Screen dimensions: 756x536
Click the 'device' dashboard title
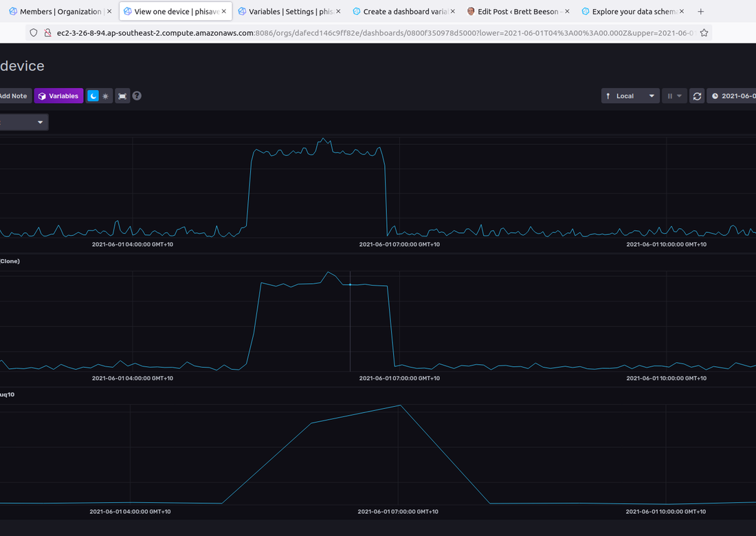[22, 65]
